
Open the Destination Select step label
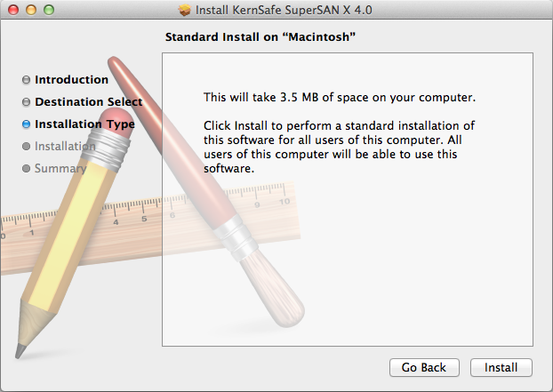tap(89, 102)
